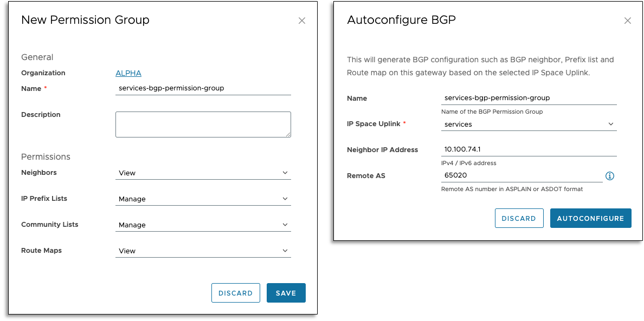Open the Neighbors permission dropdown

click(x=203, y=173)
